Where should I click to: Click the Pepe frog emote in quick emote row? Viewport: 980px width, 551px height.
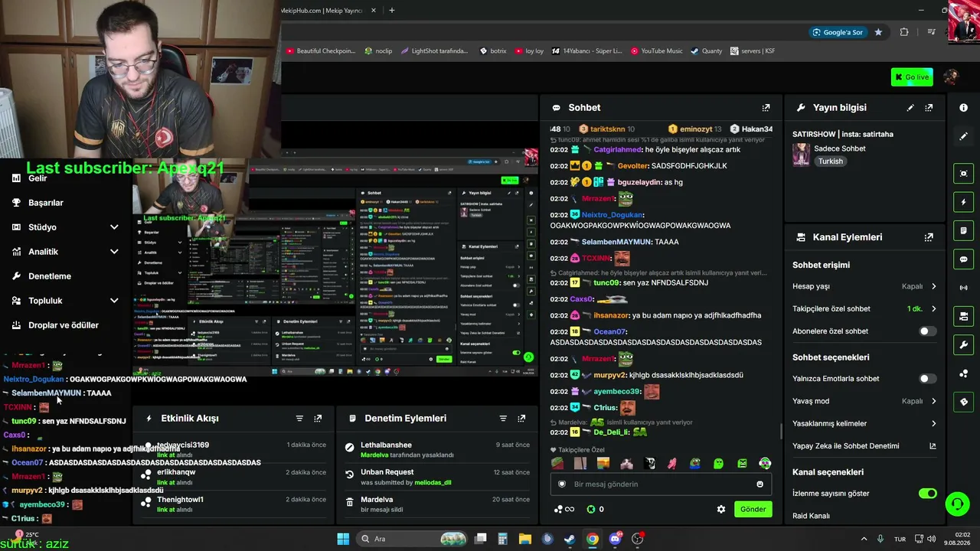coord(695,464)
